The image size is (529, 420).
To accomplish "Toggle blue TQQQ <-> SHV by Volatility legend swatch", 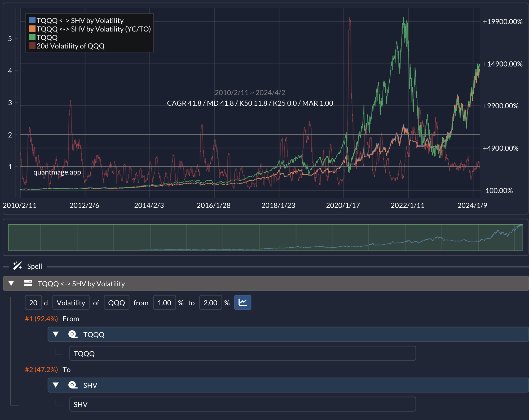I will tap(32, 20).
